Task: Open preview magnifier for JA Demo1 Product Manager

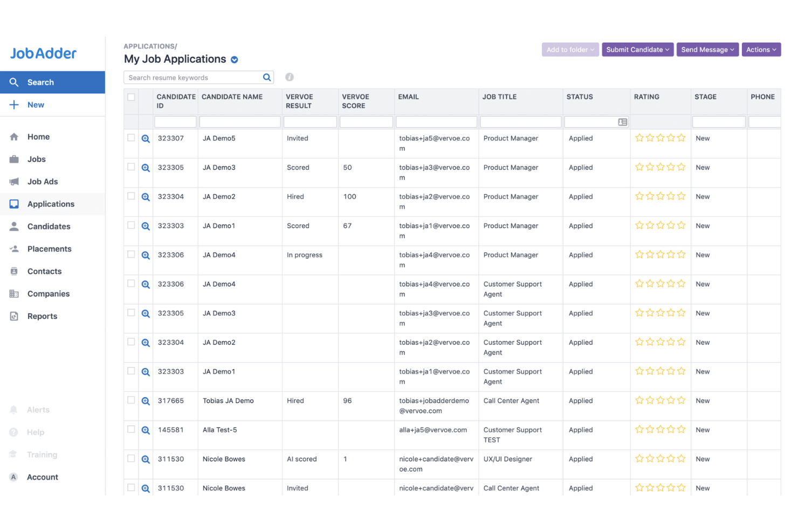Action: [x=146, y=226]
